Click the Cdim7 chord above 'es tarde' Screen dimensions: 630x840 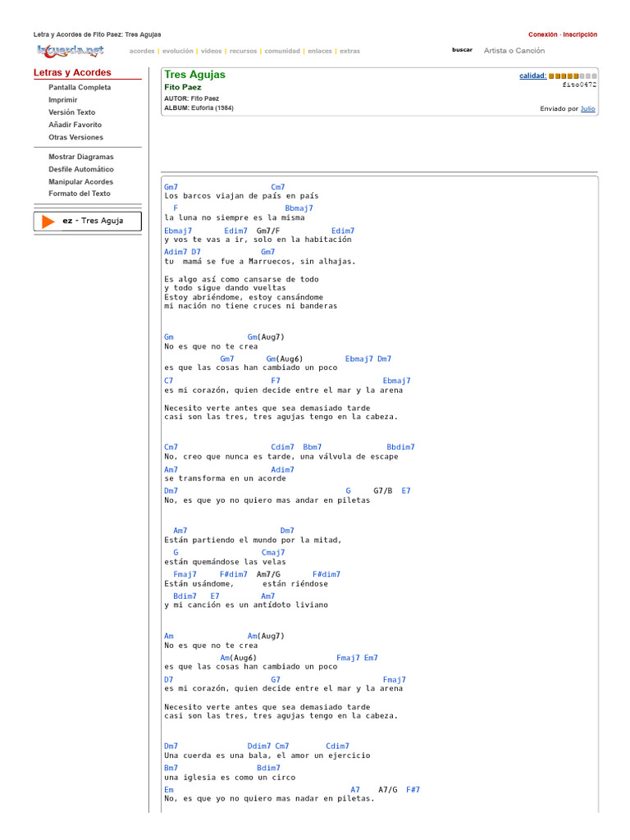coord(282,447)
